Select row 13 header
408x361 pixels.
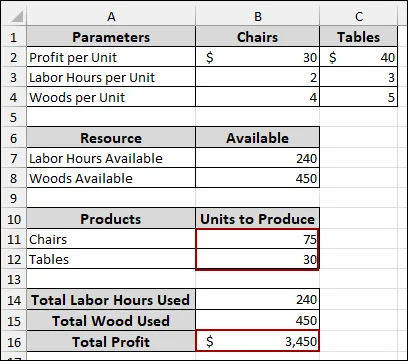[x=13, y=279]
